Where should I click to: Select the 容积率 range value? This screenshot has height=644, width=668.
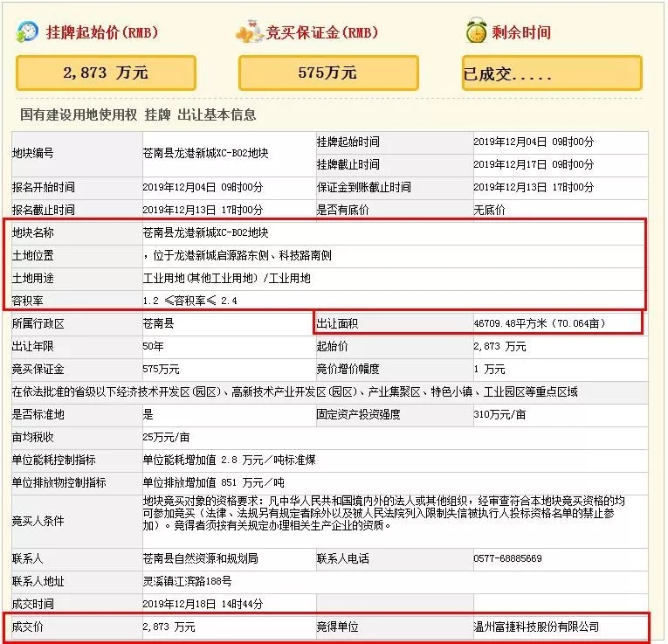[x=190, y=301]
